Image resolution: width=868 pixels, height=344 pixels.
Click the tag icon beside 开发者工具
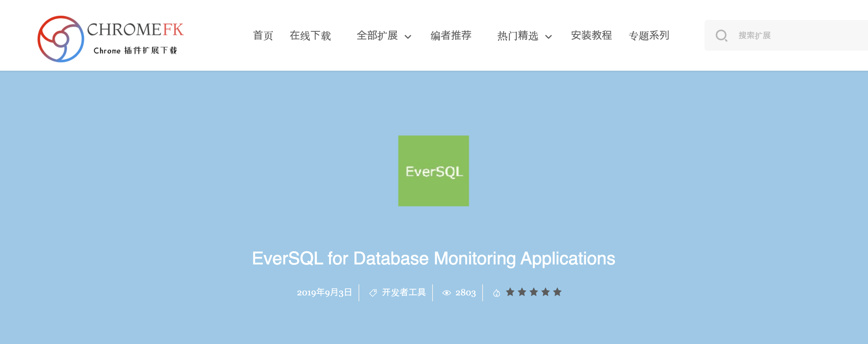373,293
